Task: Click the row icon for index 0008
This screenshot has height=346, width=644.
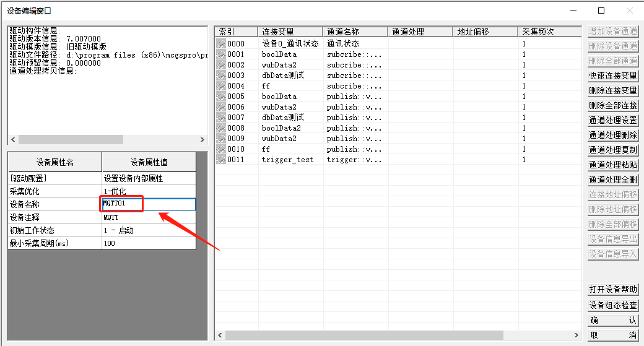Action: (220, 128)
